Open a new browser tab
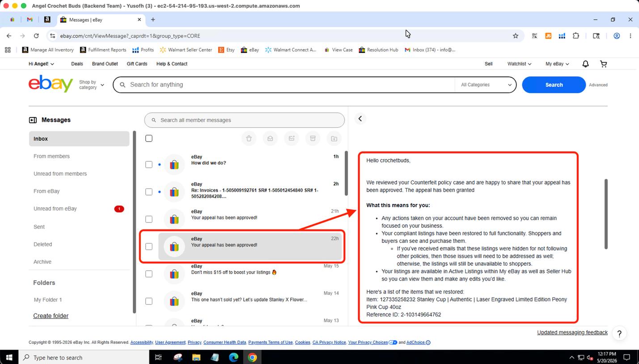 click(153, 20)
